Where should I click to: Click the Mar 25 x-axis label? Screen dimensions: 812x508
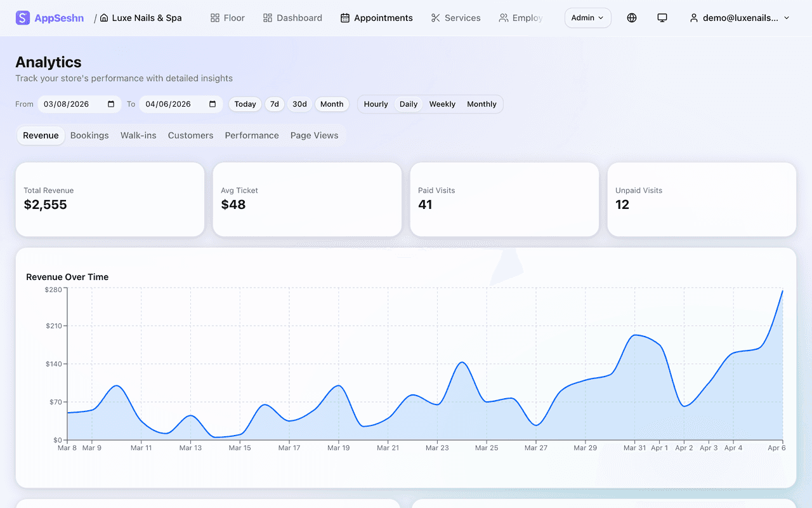[x=486, y=448]
